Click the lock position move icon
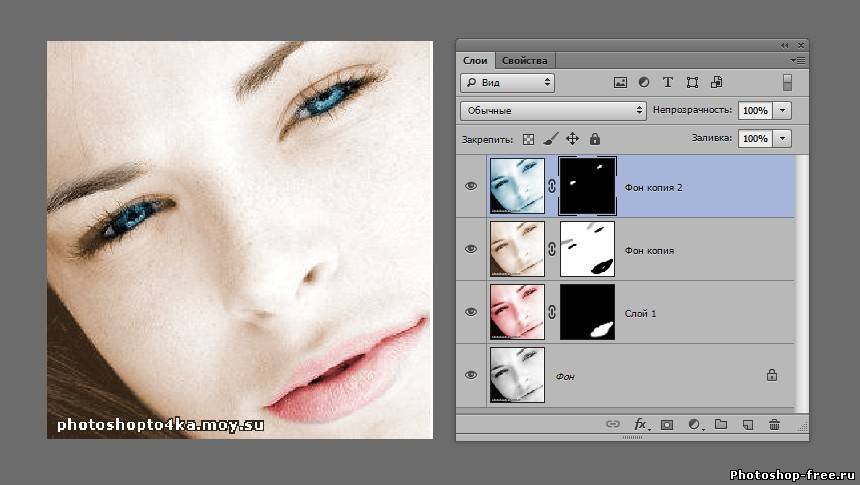This screenshot has width=860, height=485. click(572, 139)
